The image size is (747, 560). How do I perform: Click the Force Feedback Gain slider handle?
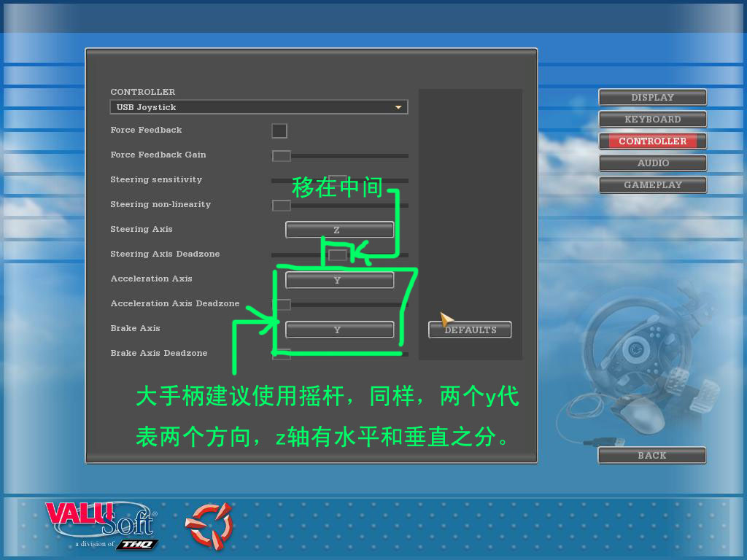[x=282, y=156]
